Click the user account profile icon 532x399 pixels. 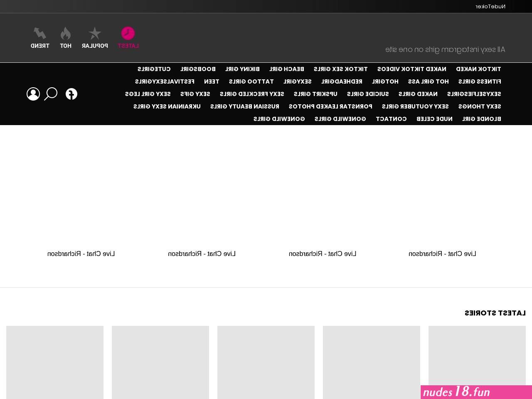[33, 94]
